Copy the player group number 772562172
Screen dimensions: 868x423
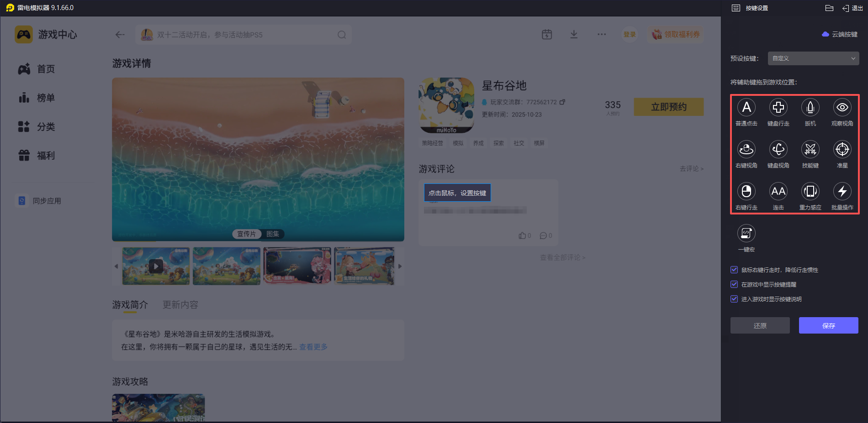click(562, 102)
